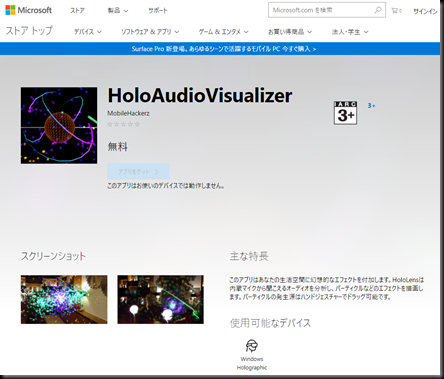Open the second screenshot thumbnail with white orbs
This screenshot has height=379, width=444.
pos(160,299)
